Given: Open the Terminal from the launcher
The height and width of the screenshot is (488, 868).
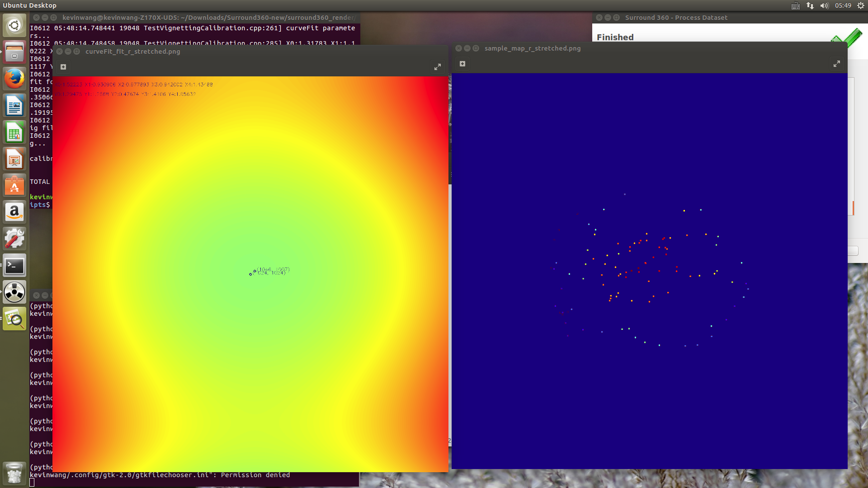Looking at the screenshot, I should tap(14, 266).
